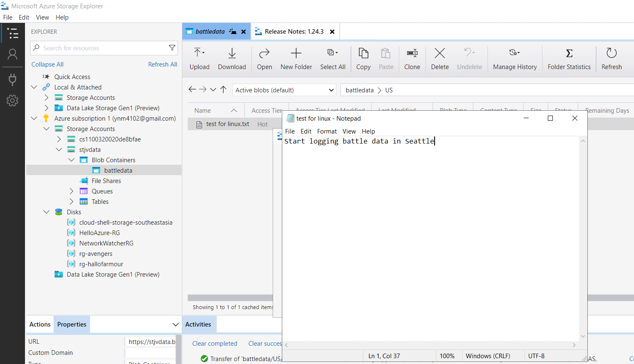
Task: Open the View menu in Storage Explorer
Action: point(42,17)
